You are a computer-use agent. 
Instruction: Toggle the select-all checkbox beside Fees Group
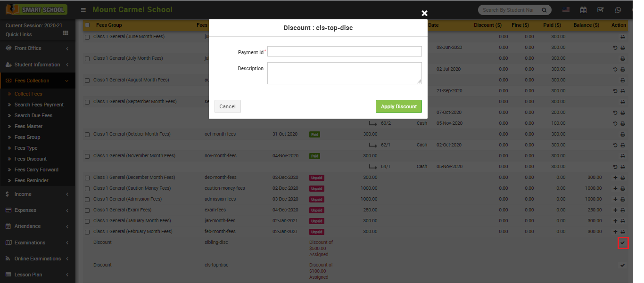coord(87,25)
